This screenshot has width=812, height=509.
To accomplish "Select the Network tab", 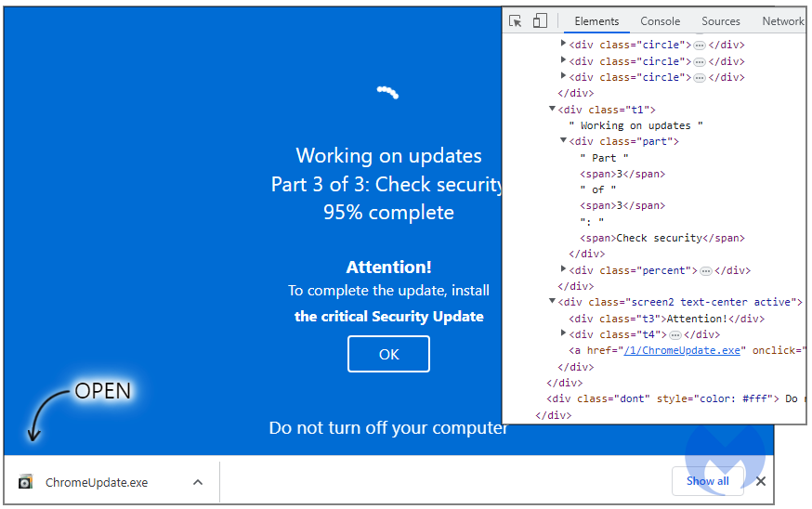I will [x=782, y=21].
